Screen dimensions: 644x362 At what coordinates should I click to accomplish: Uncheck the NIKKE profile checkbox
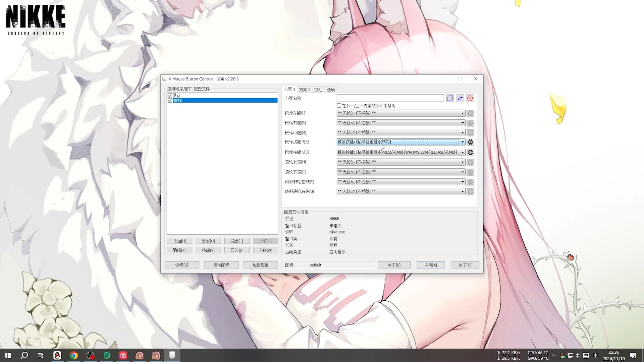click(170, 100)
